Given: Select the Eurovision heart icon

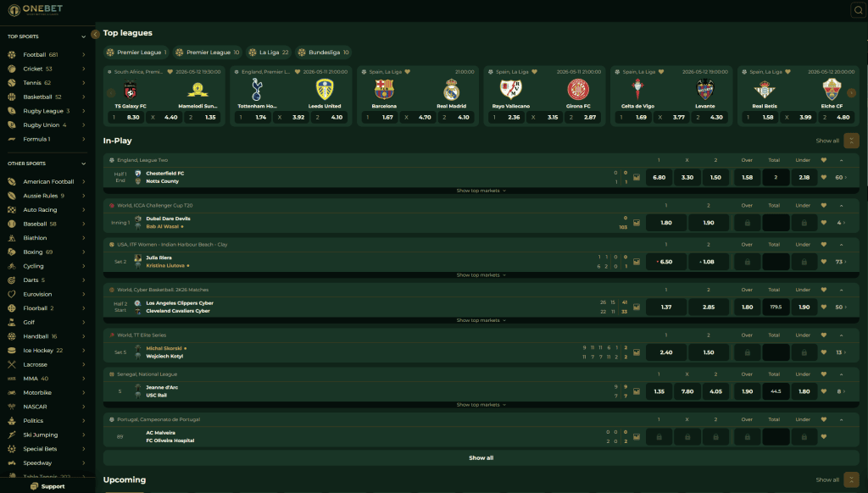Looking at the screenshot, I should [x=12, y=295].
